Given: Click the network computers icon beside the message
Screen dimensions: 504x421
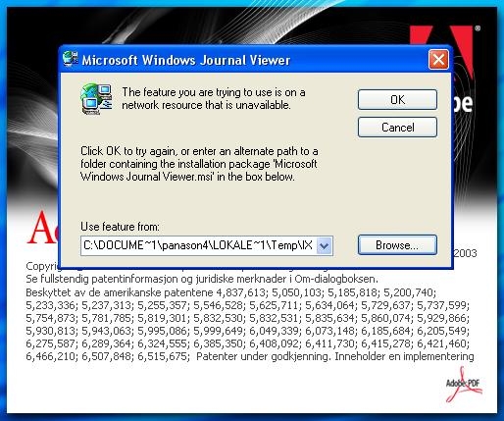Looking at the screenshot, I should [97, 99].
